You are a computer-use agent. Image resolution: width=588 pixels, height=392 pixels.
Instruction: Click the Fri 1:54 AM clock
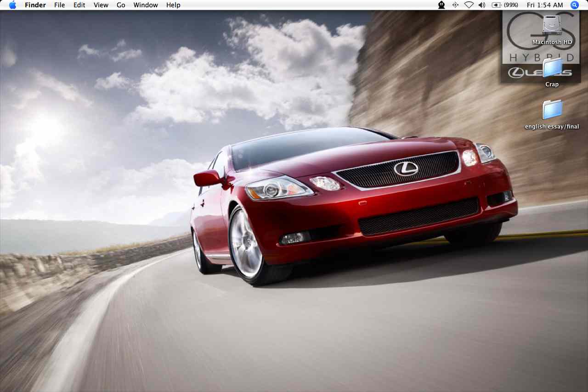pos(545,5)
